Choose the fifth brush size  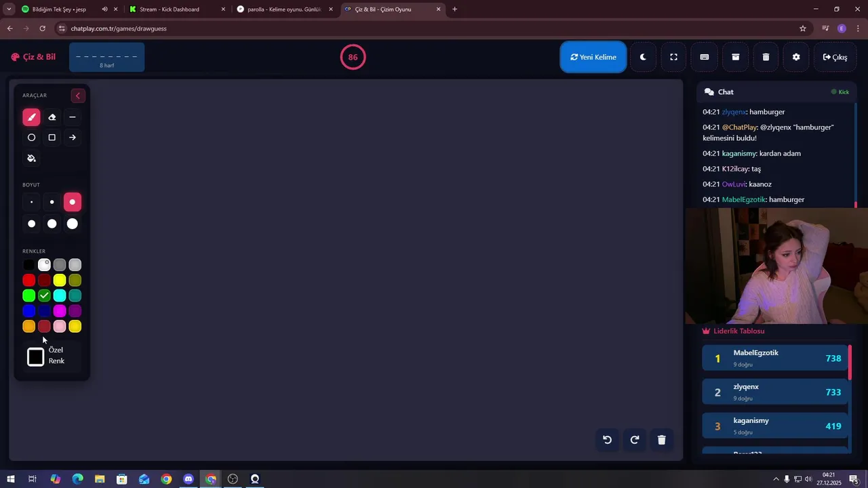coord(52,224)
